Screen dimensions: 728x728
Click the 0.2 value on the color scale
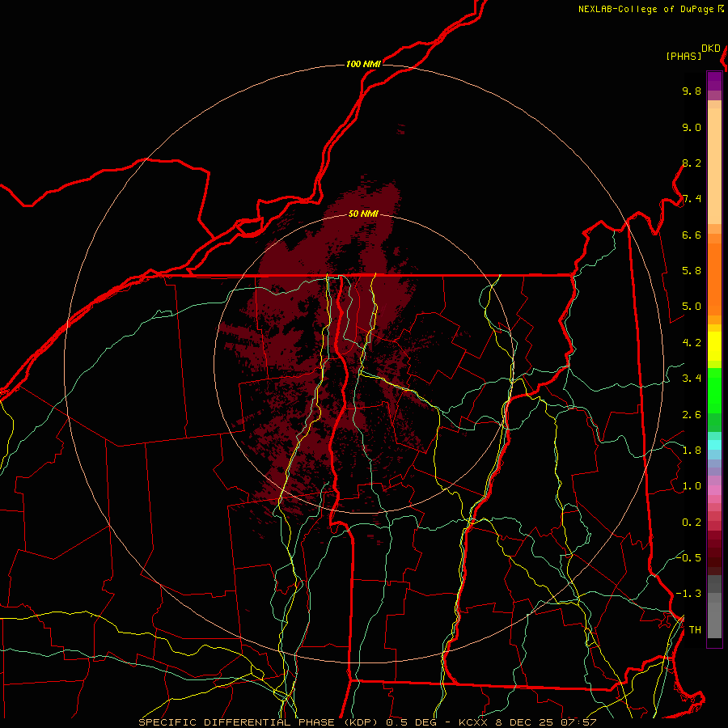coord(692,523)
